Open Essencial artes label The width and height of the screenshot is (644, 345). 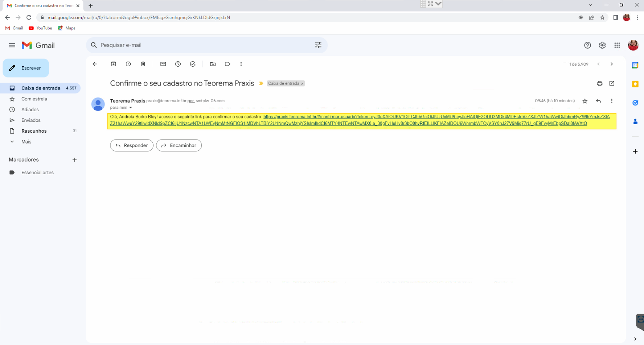click(40, 172)
